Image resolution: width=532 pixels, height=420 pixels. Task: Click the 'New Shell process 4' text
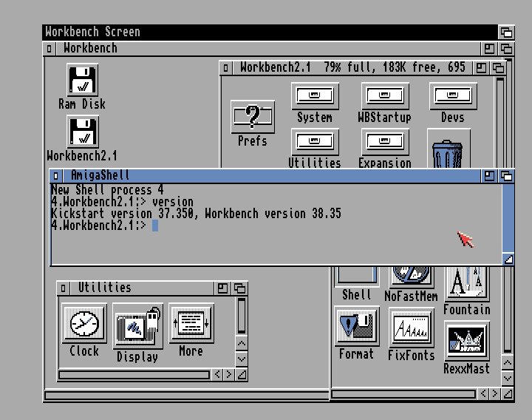[107, 190]
